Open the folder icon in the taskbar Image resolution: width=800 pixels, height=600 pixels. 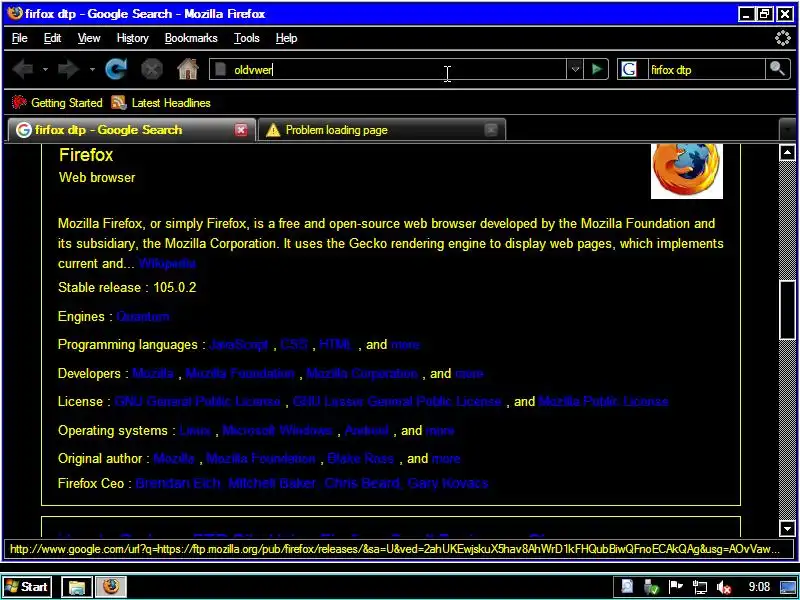(x=77, y=587)
